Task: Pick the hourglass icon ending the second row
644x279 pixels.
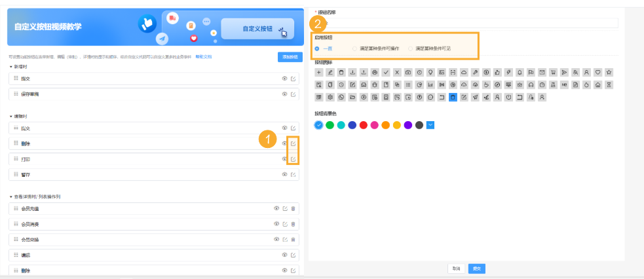Action: 609,85
